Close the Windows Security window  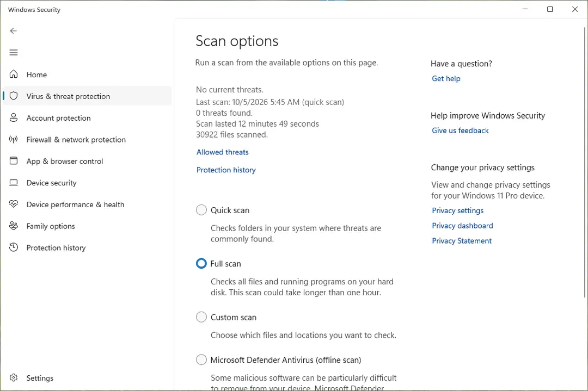(575, 9)
